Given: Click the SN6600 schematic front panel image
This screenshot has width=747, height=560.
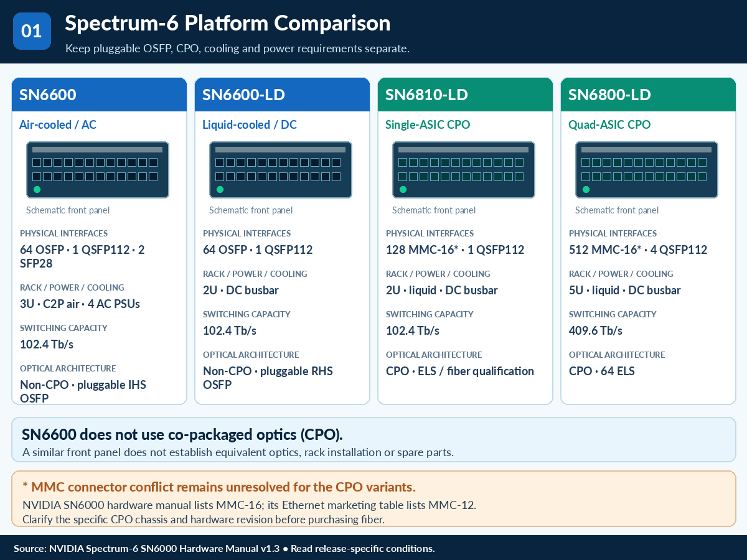Looking at the screenshot, I should coord(98,170).
